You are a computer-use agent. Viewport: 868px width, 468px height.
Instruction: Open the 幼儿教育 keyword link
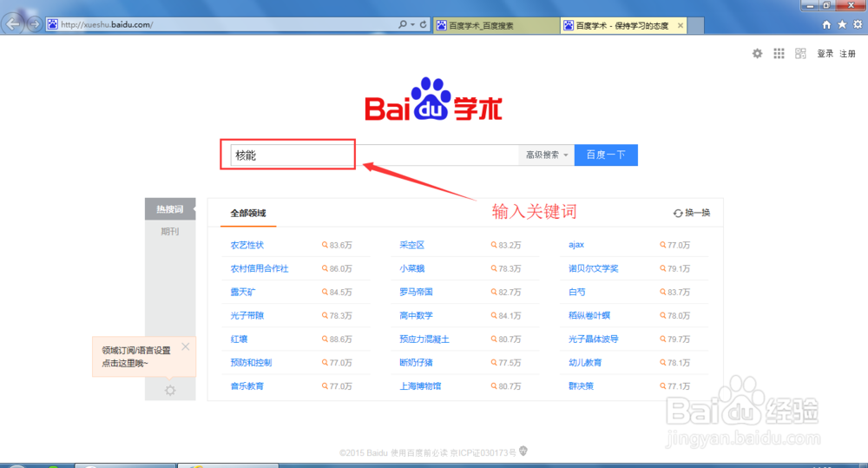tap(584, 362)
